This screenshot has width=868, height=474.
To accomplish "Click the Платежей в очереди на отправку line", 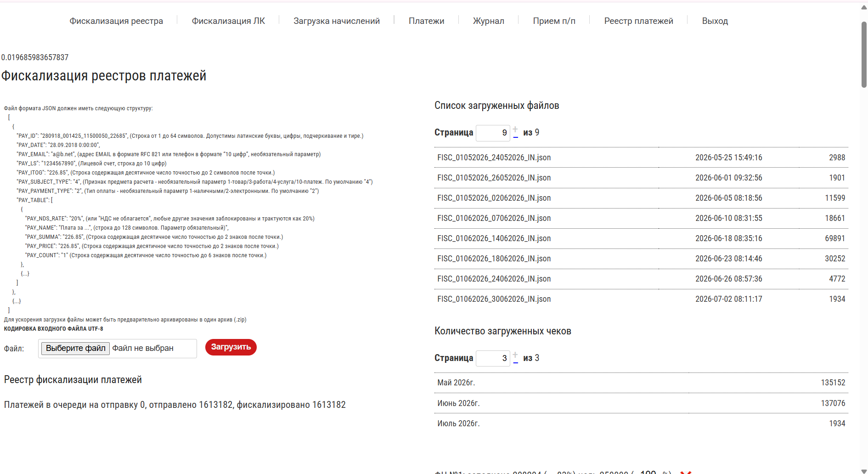I will pyautogui.click(x=175, y=405).
